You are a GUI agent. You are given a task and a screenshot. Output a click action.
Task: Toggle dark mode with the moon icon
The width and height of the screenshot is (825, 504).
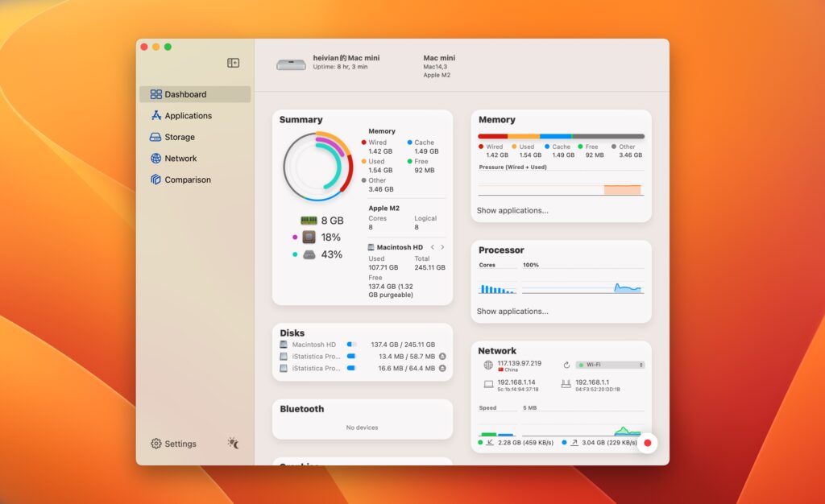pos(233,444)
